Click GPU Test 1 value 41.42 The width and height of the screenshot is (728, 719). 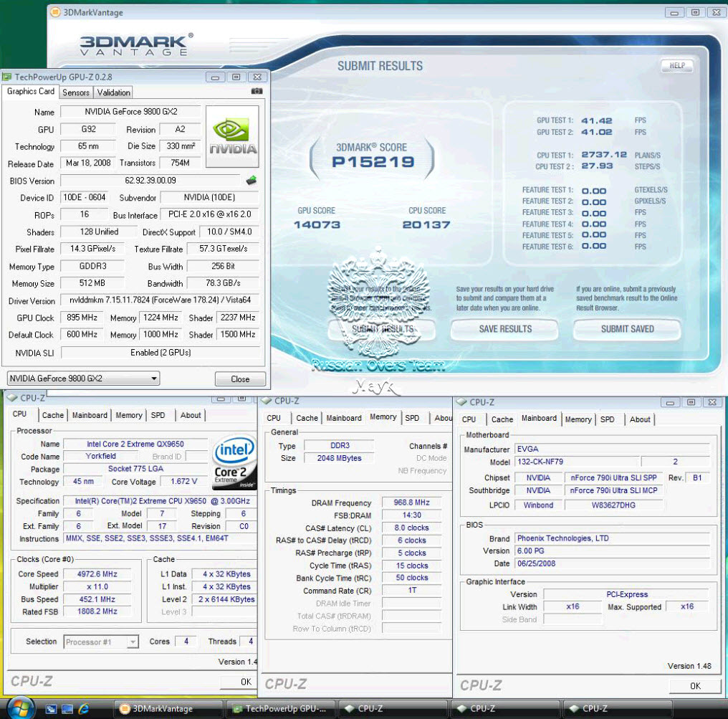coord(597,120)
